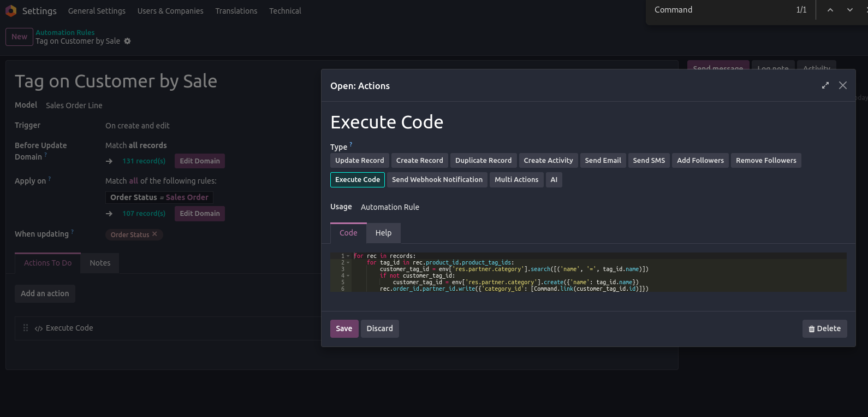
Task: Open the 131 record(s) link
Action: tap(144, 161)
